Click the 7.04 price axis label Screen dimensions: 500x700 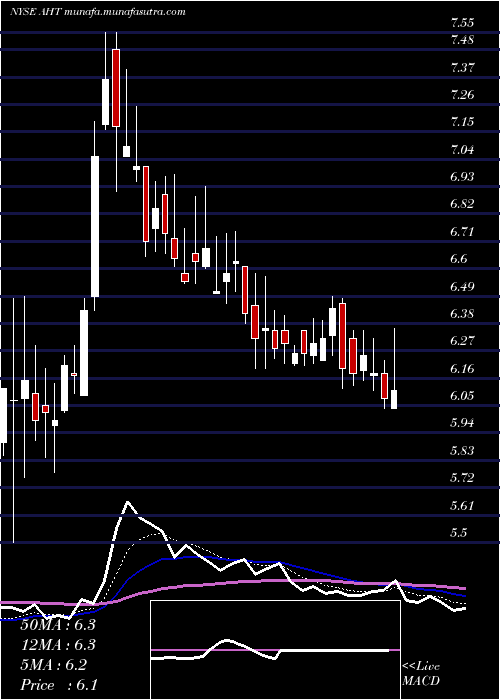click(462, 150)
